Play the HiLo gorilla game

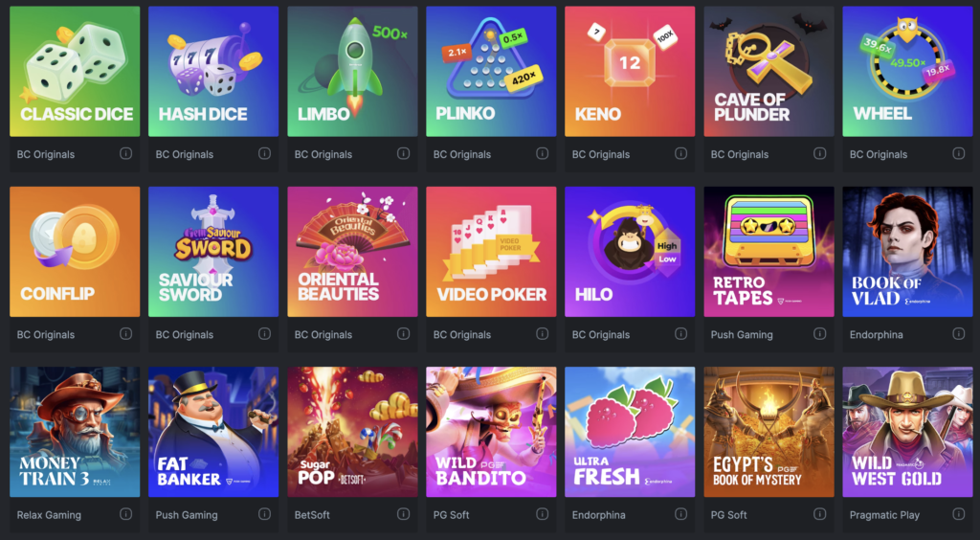click(x=630, y=252)
